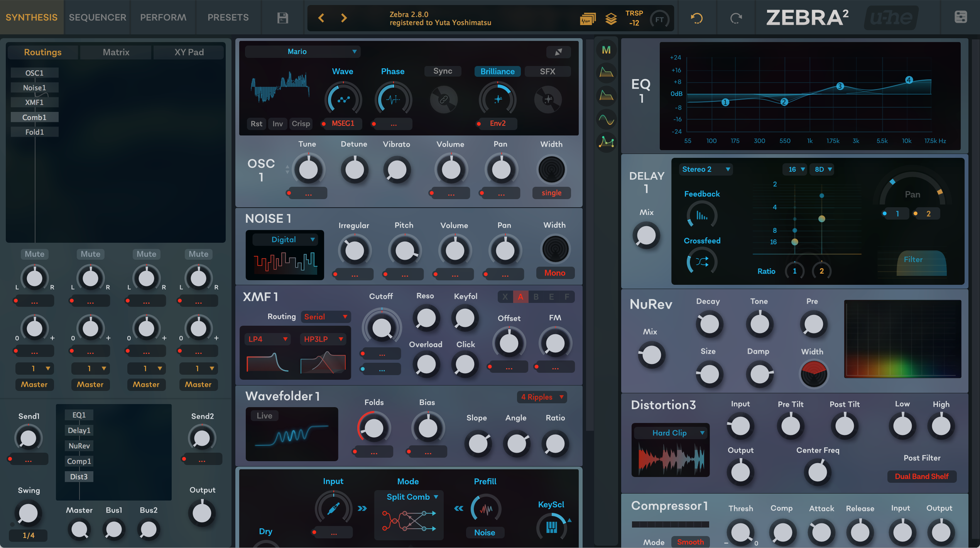Screen dimensions: 980x548
Task: Open the Stereo 2 delay mode dropdown
Action: (x=706, y=169)
